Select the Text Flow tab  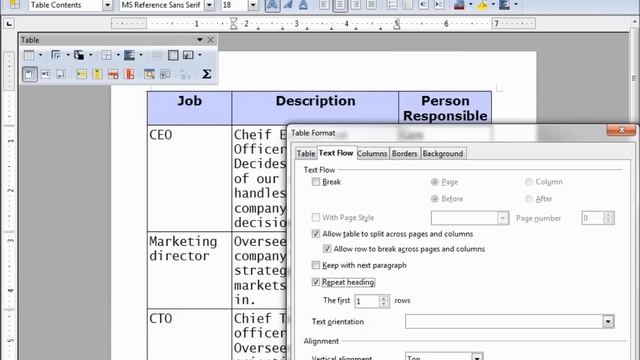click(336, 153)
